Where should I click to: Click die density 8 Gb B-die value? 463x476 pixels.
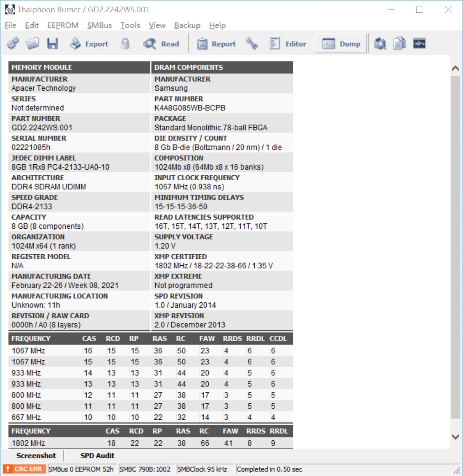pos(218,147)
